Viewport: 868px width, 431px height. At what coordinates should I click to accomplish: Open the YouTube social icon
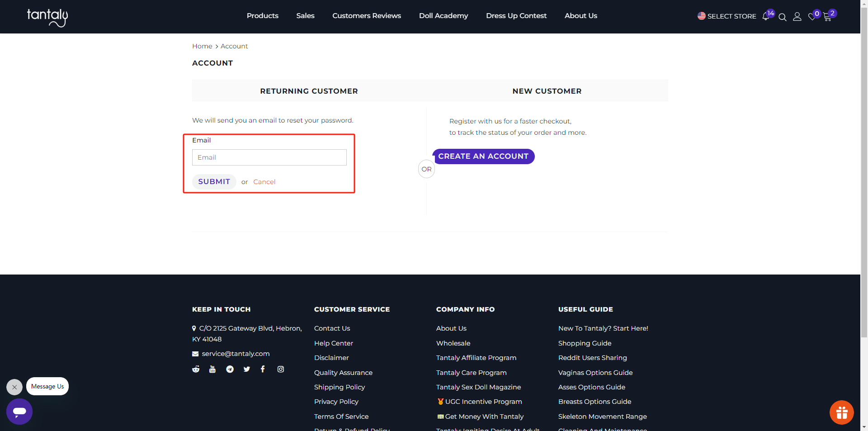pos(212,369)
